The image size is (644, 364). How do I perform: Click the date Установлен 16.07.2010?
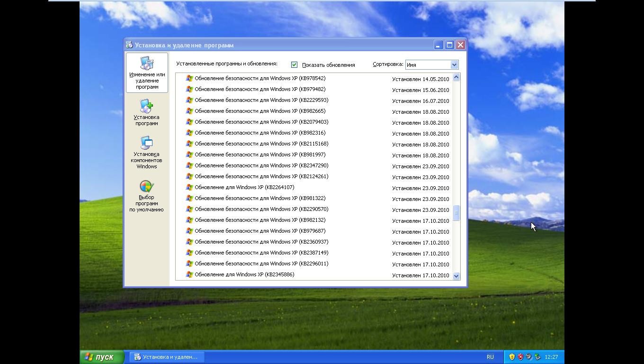click(420, 101)
